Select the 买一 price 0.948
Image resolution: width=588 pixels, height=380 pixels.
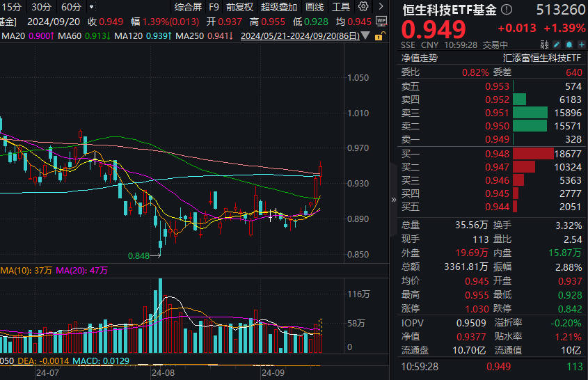click(x=497, y=154)
